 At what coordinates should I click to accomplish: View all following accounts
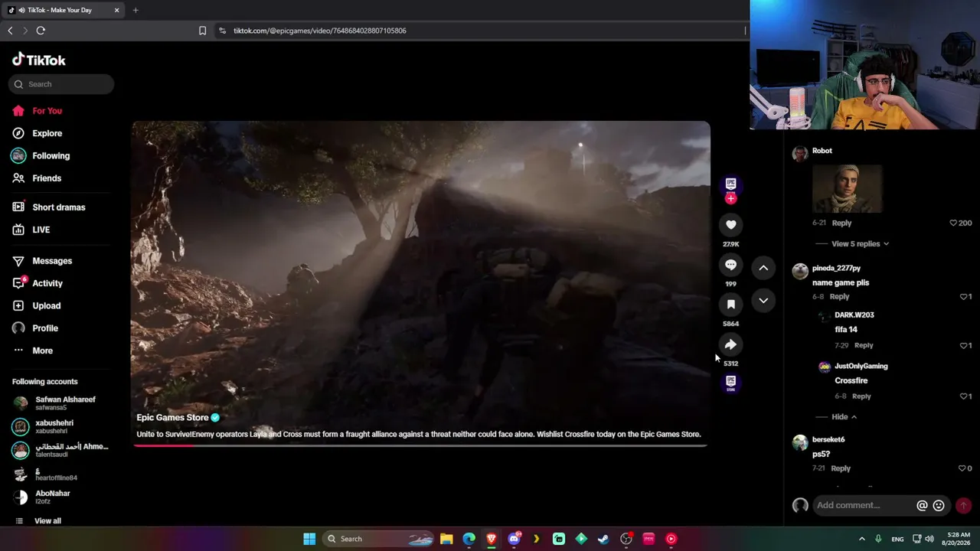(x=47, y=521)
